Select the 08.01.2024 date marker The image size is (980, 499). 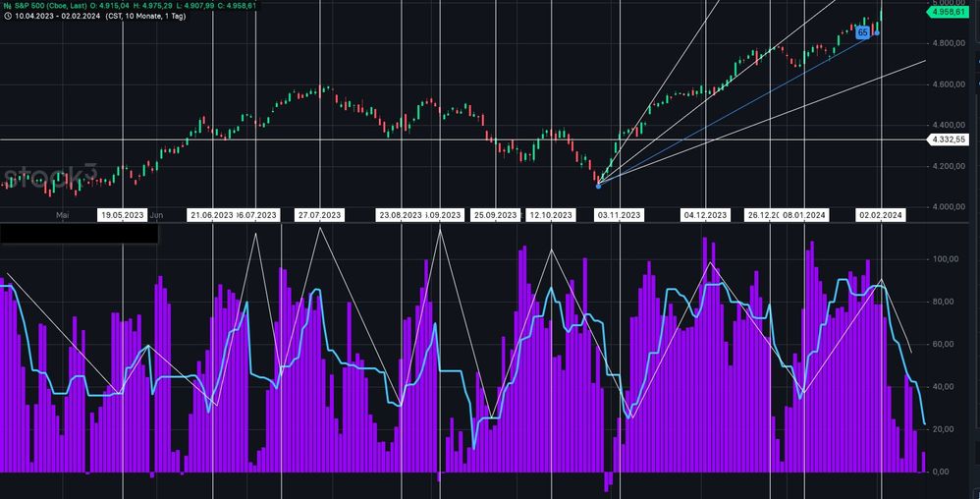[x=804, y=215]
